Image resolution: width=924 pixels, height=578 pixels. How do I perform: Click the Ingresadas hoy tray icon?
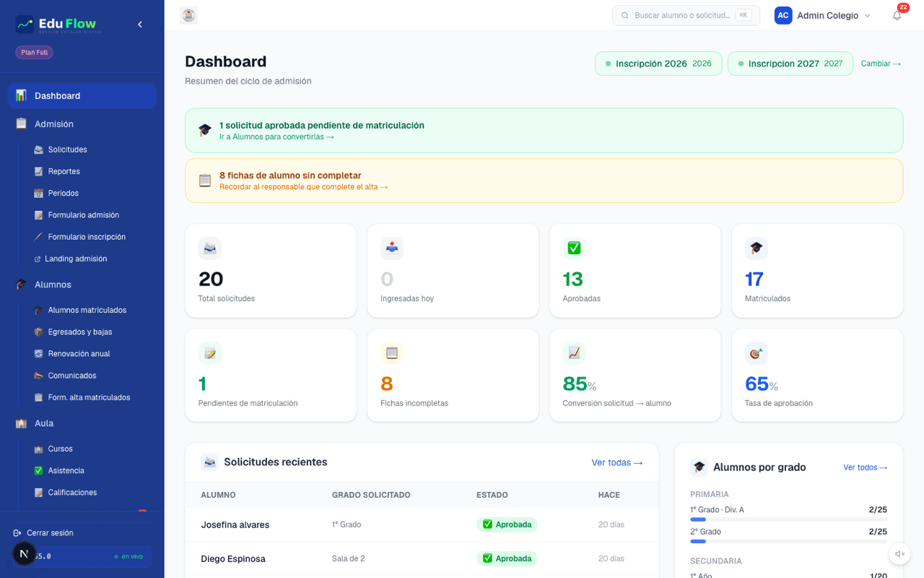click(392, 248)
